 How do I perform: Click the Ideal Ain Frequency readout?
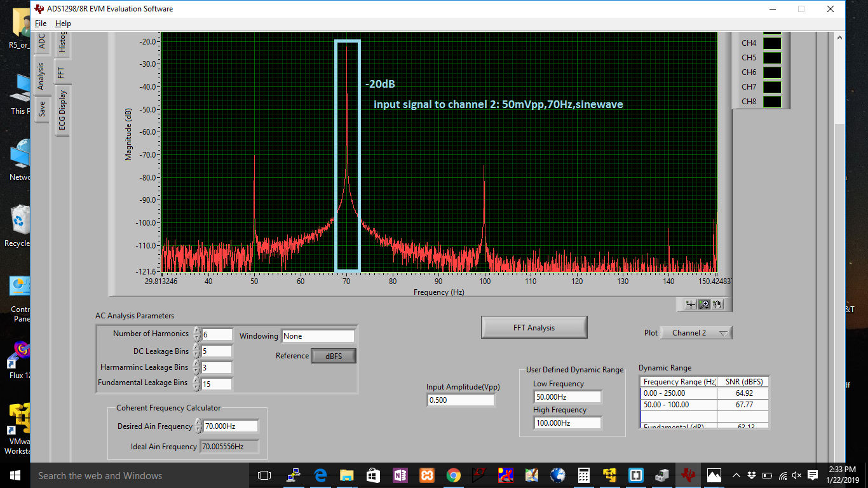click(x=229, y=447)
